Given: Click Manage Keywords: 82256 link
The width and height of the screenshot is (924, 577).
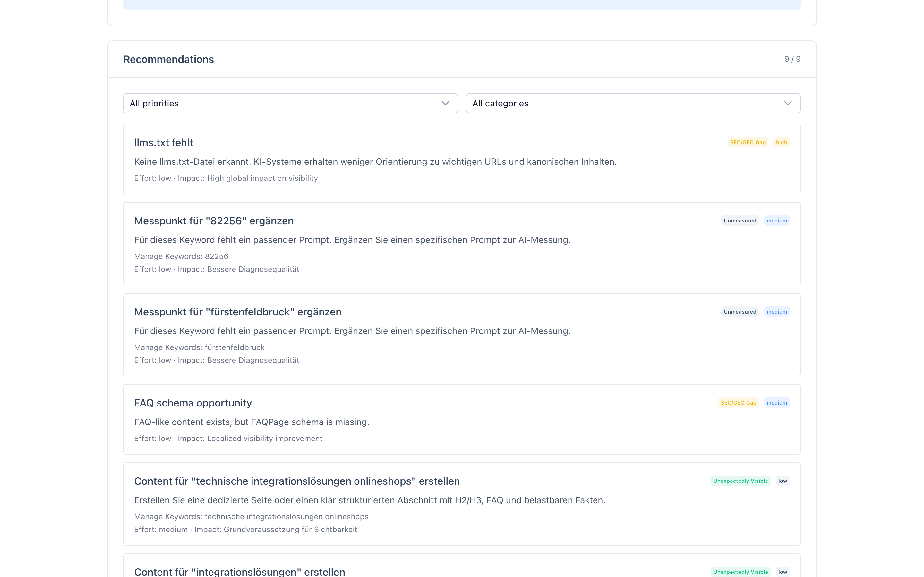Looking at the screenshot, I should point(181,256).
